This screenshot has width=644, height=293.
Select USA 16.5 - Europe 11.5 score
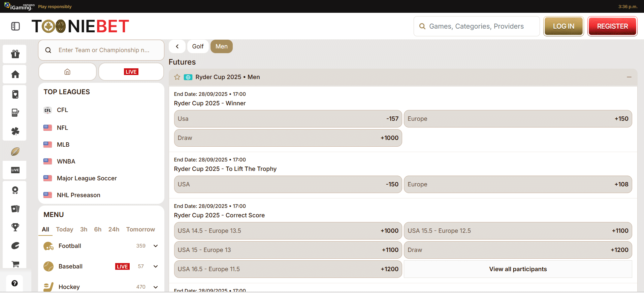[x=288, y=269]
